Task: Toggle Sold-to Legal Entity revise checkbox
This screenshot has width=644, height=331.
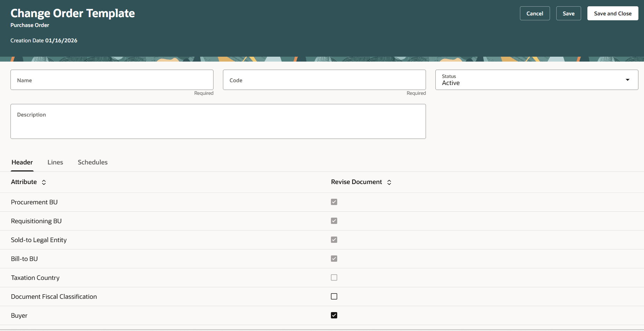Action: coord(334,240)
